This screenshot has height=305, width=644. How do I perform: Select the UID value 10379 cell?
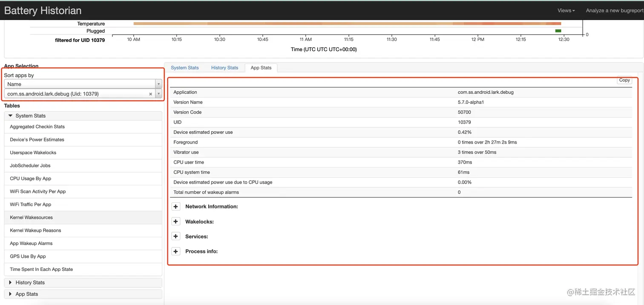click(464, 122)
